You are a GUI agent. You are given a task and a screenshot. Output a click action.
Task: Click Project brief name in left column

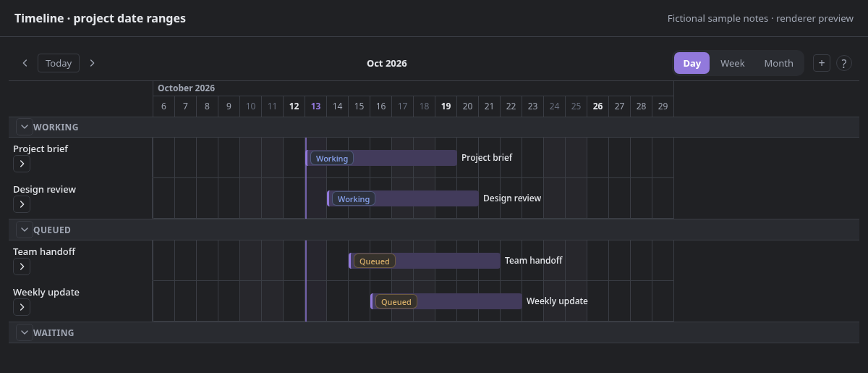(x=41, y=148)
